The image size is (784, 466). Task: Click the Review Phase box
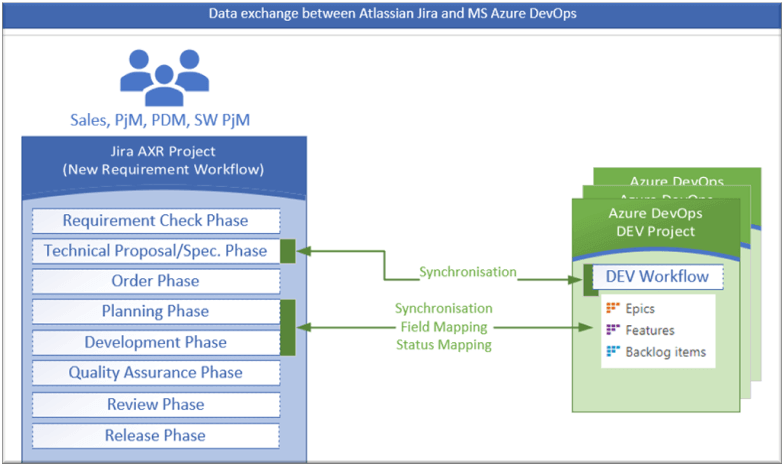point(155,405)
